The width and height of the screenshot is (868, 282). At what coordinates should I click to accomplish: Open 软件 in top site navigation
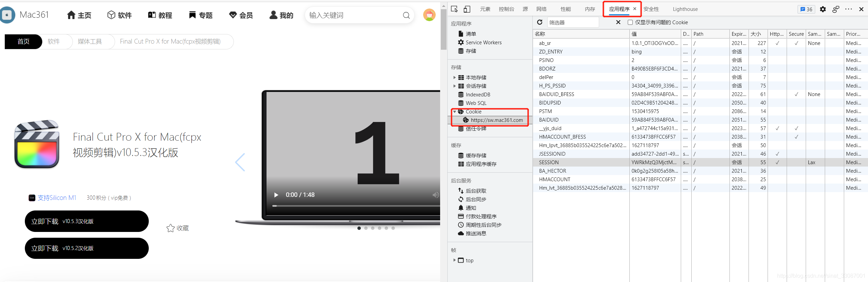(119, 15)
